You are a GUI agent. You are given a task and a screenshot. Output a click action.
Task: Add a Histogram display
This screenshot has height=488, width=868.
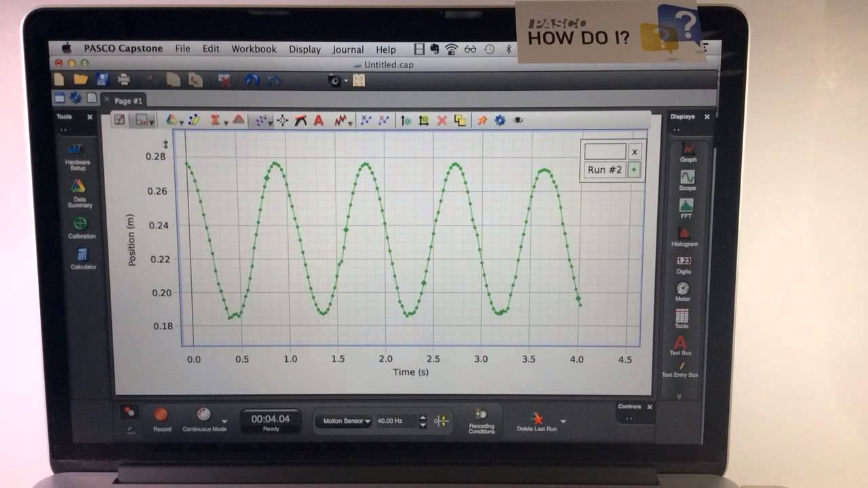(x=685, y=236)
